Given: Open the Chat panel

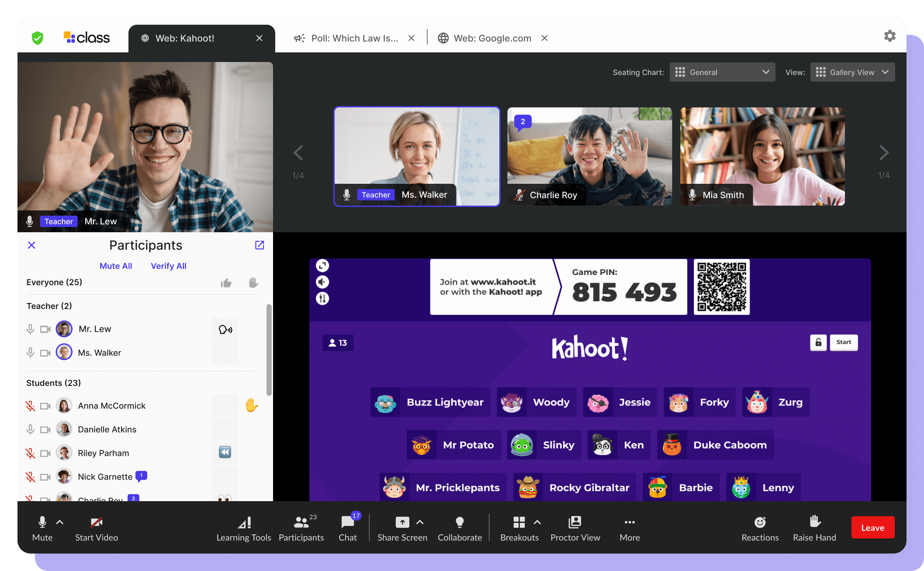Looking at the screenshot, I should (x=348, y=528).
